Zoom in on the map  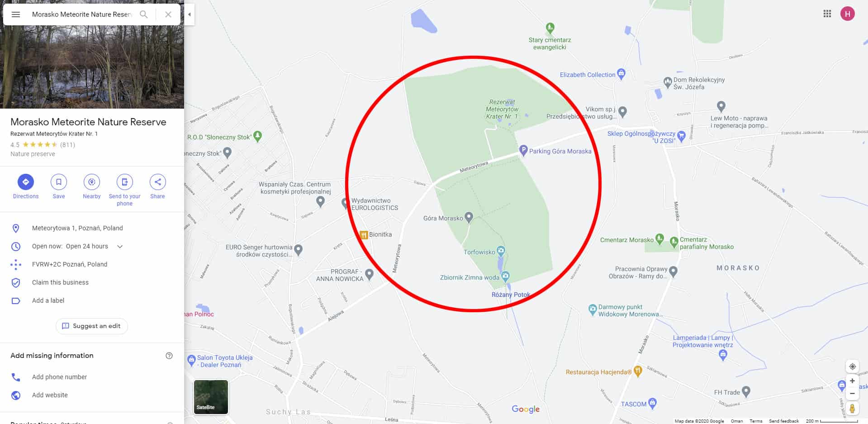tap(852, 381)
